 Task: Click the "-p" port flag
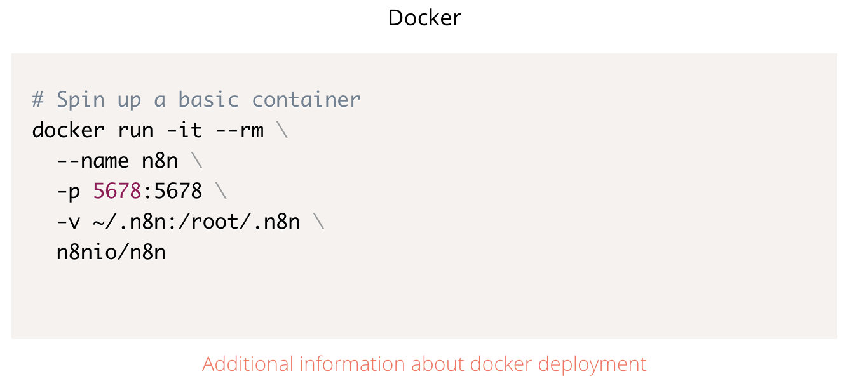pyautogui.click(x=69, y=191)
